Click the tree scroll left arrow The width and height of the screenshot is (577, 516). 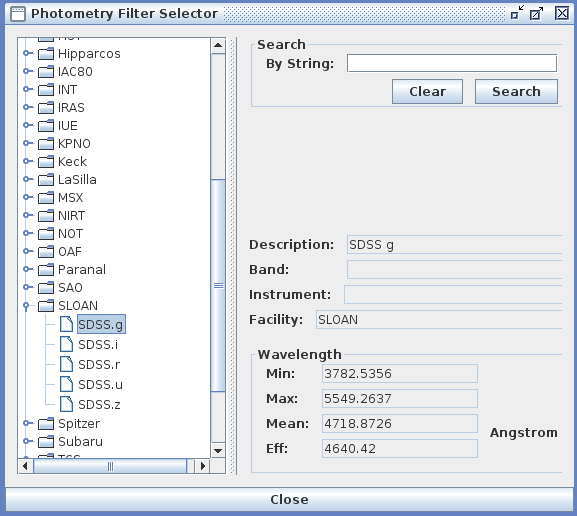point(25,466)
